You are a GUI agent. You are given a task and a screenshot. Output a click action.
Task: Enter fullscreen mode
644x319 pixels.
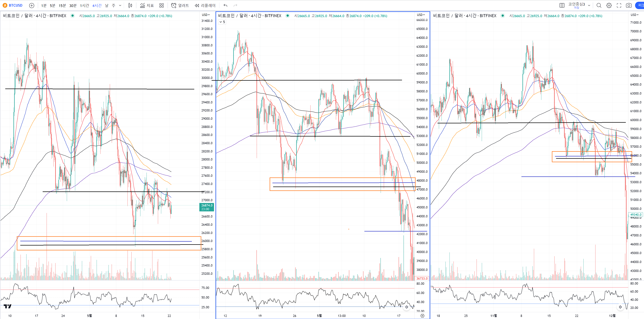(x=619, y=5)
